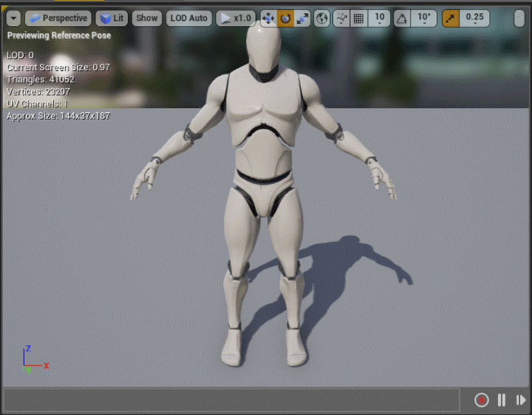Open the Show flags menu

pyautogui.click(x=147, y=18)
